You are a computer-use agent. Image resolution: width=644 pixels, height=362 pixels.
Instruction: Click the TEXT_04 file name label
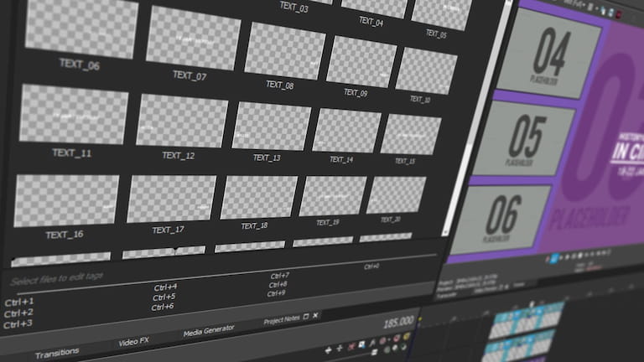371,22
